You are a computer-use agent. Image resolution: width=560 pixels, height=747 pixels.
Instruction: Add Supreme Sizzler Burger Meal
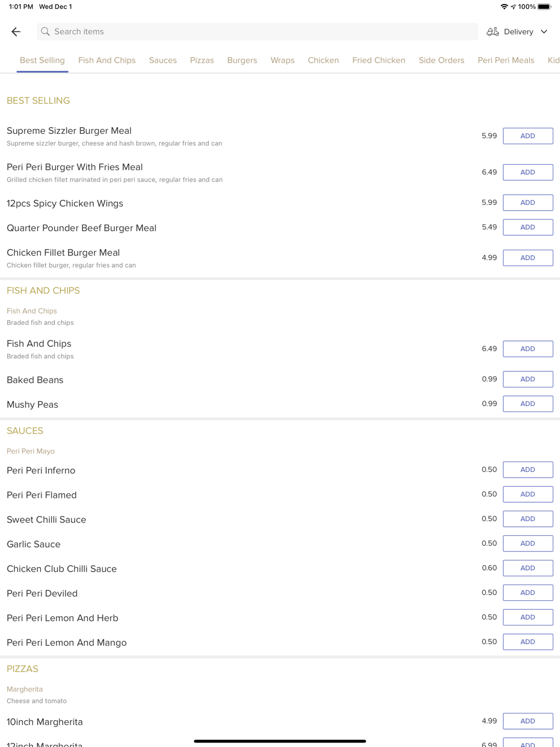click(528, 136)
